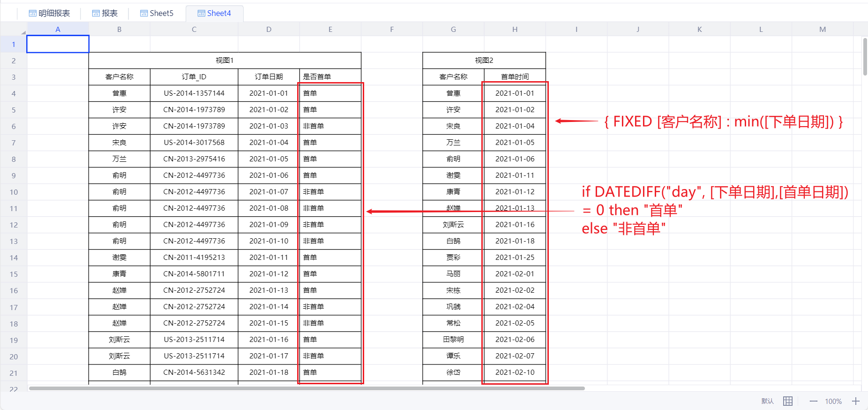Select column F header
This screenshot has height=410, width=868.
coord(391,29)
